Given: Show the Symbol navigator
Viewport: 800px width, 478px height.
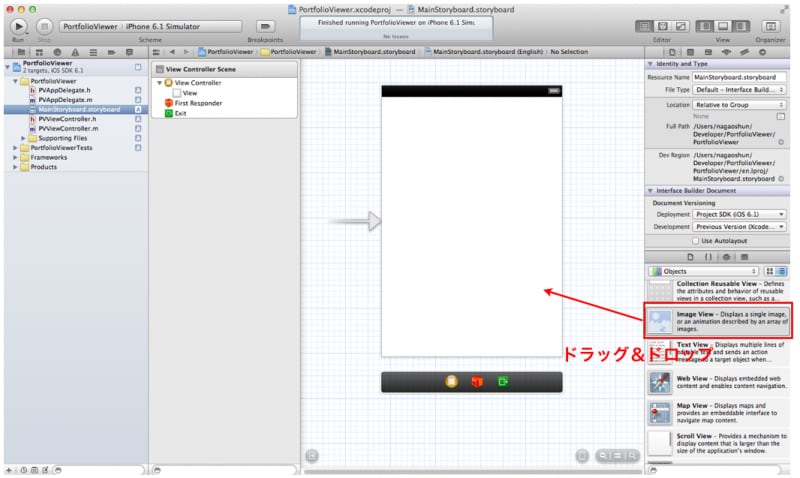Looking at the screenshot, I should point(39,52).
